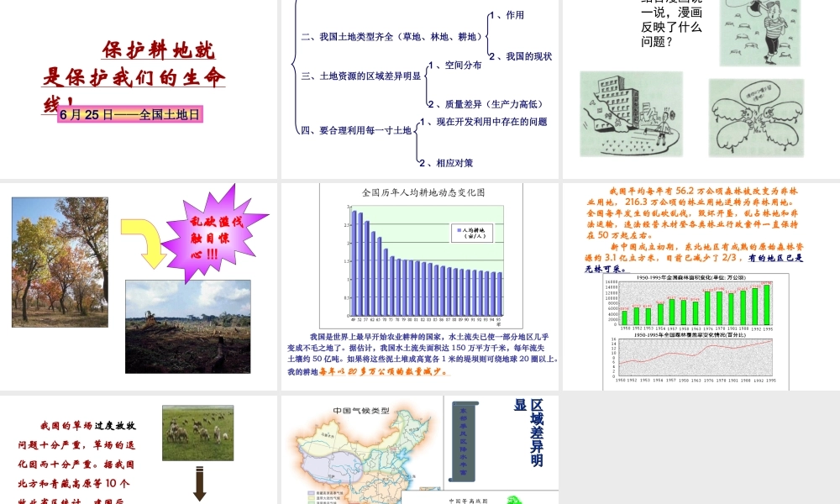The width and height of the screenshot is (840, 504).
Task: Click the cartoon with the speech bubble
Action: (757, 118)
